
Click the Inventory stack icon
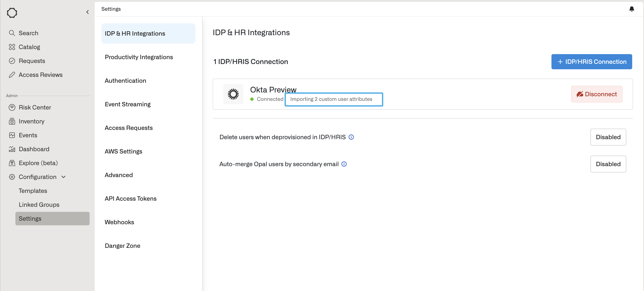coord(12,121)
